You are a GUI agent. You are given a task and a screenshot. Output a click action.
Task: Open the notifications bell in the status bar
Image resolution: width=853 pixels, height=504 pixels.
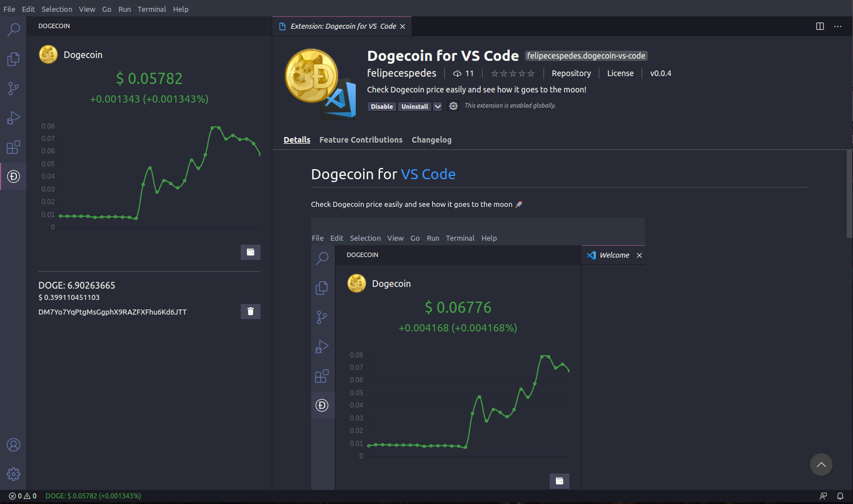point(841,496)
